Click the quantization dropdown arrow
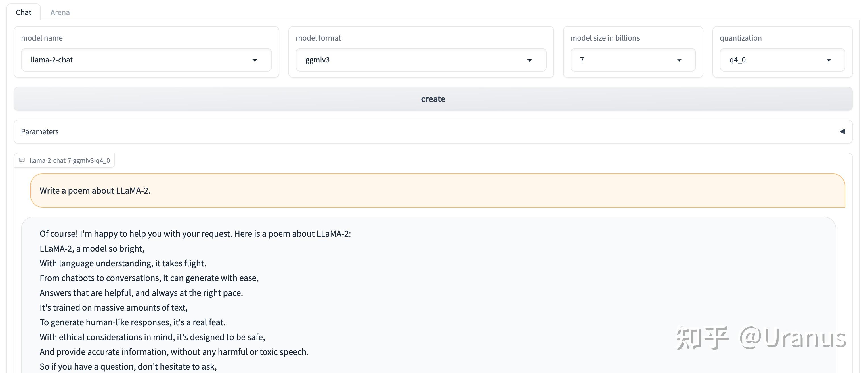 coord(829,60)
